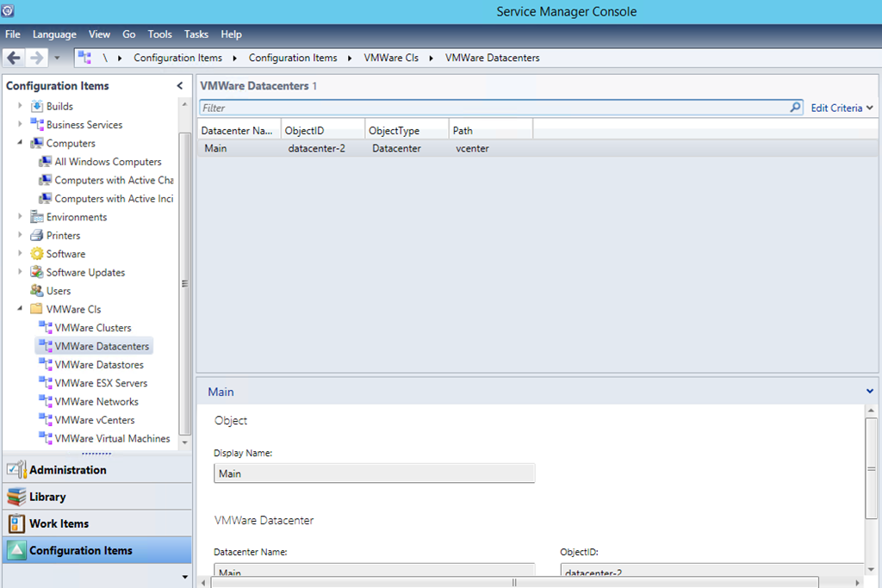Click the Library workspace books icon
Viewport: 882px width, 588px height.
tap(16, 497)
